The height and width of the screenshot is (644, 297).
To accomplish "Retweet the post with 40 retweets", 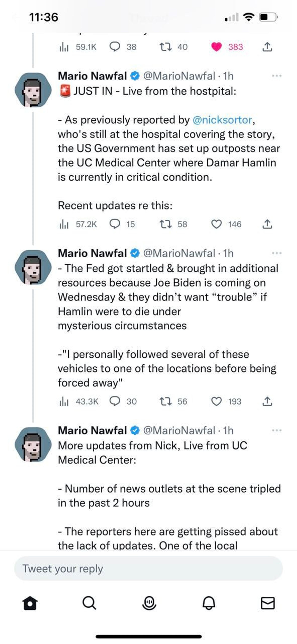I will [x=166, y=47].
